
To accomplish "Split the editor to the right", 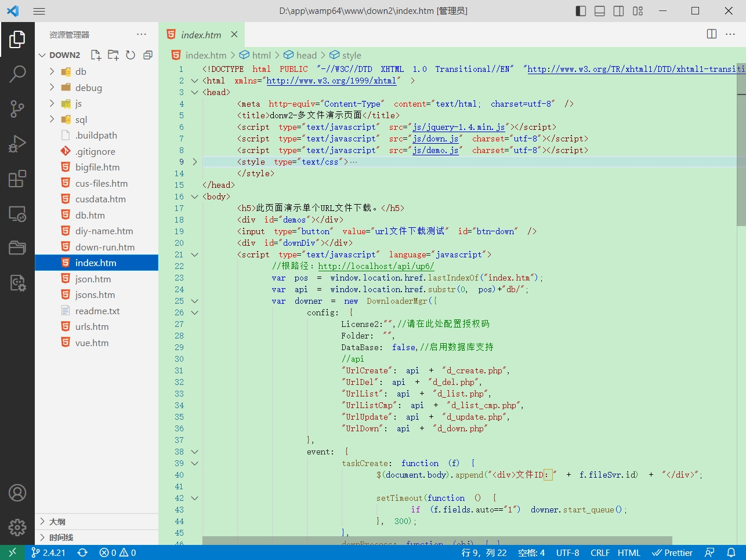I will pyautogui.click(x=712, y=34).
